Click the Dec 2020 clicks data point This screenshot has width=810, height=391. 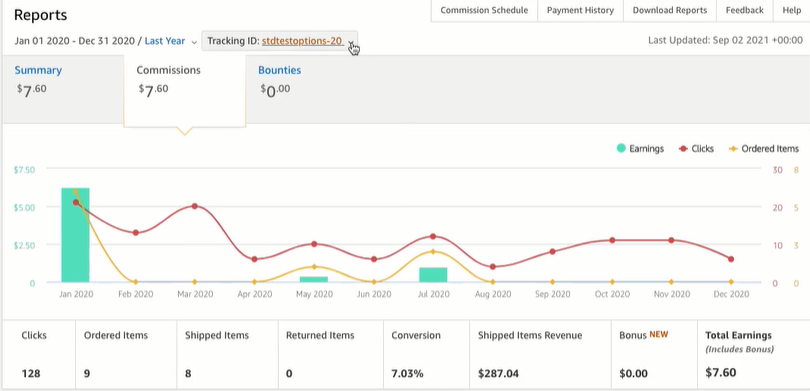pos(731,259)
